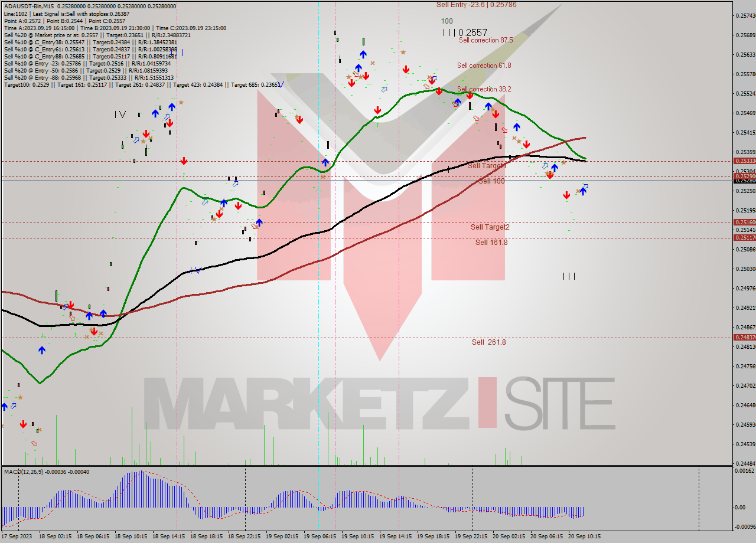Click the 0.2552 price axis label
756x543 pixels.
(x=746, y=93)
